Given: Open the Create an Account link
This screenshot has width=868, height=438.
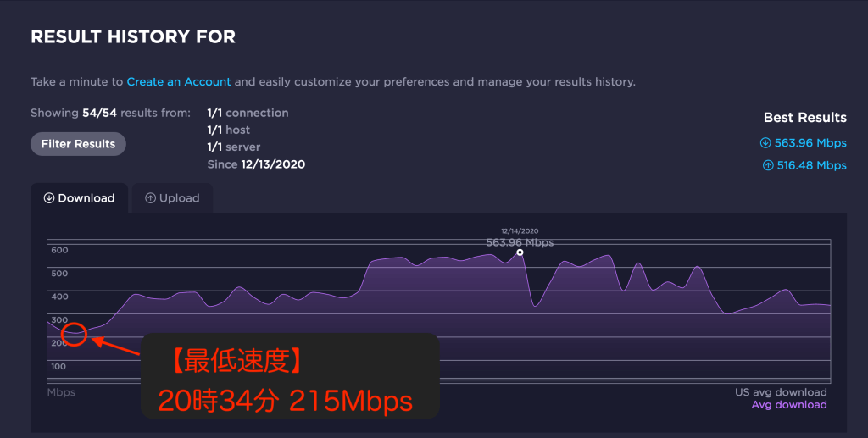Looking at the screenshot, I should pyautogui.click(x=179, y=82).
